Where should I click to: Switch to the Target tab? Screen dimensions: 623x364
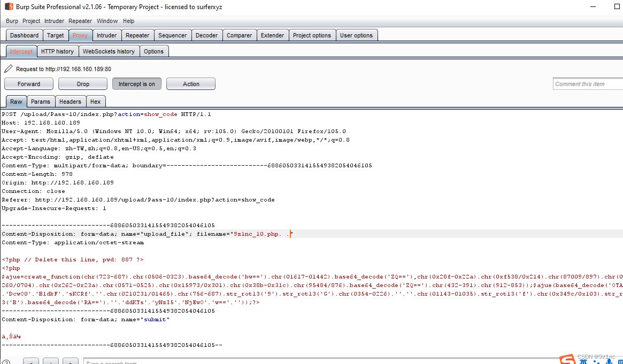(x=55, y=35)
